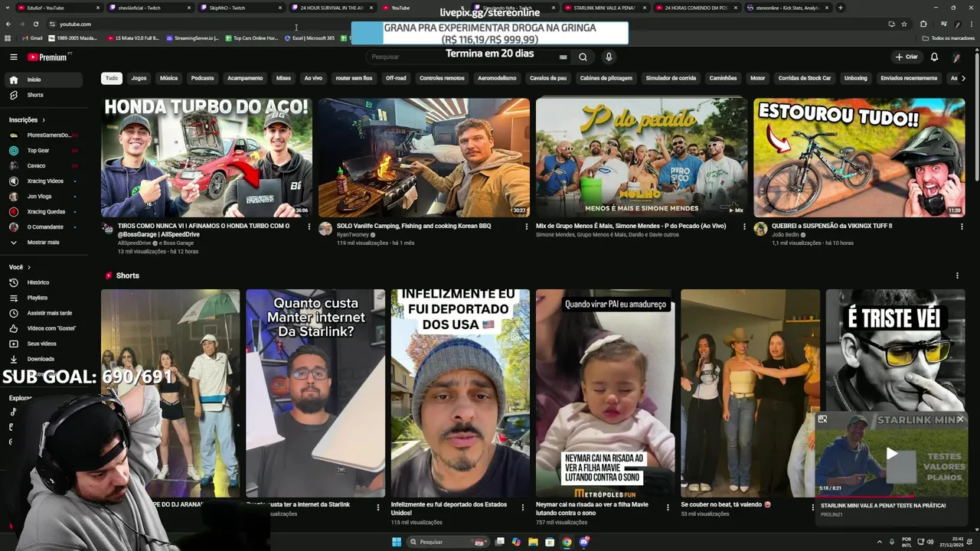Open Assistir mais tarde
This screenshot has height=551, width=980.
pyautogui.click(x=44, y=313)
